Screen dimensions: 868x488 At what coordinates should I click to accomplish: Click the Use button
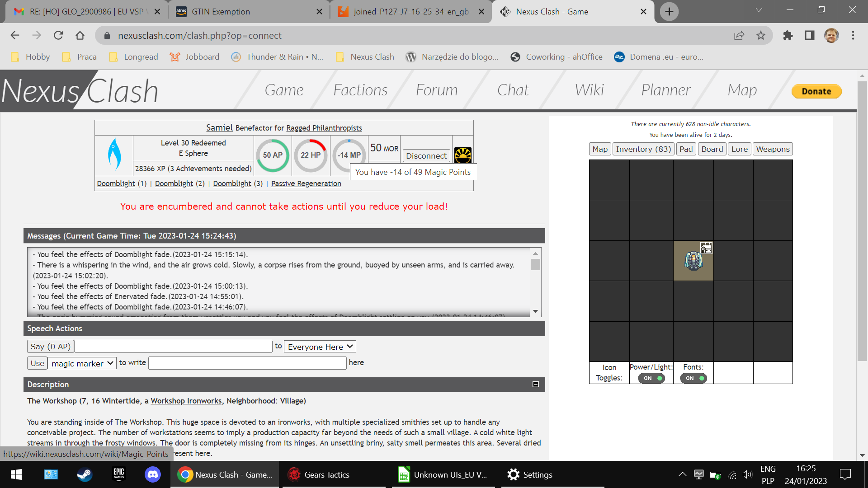pyautogui.click(x=38, y=363)
